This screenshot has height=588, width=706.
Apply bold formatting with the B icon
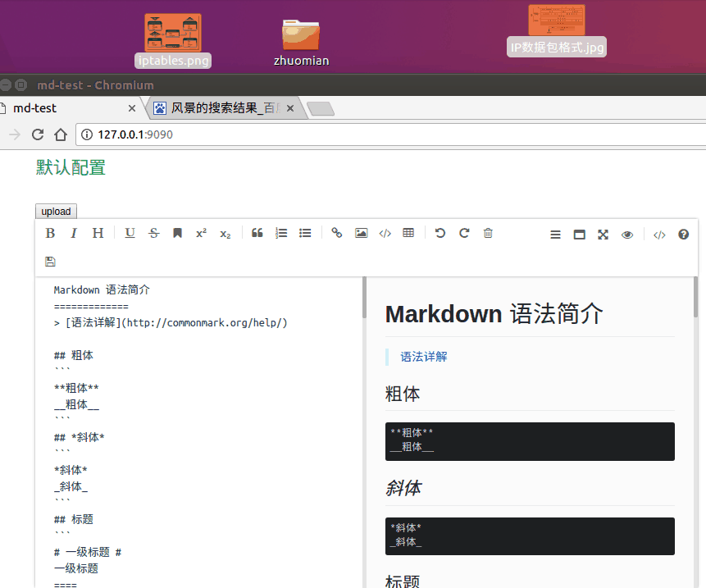click(50, 233)
